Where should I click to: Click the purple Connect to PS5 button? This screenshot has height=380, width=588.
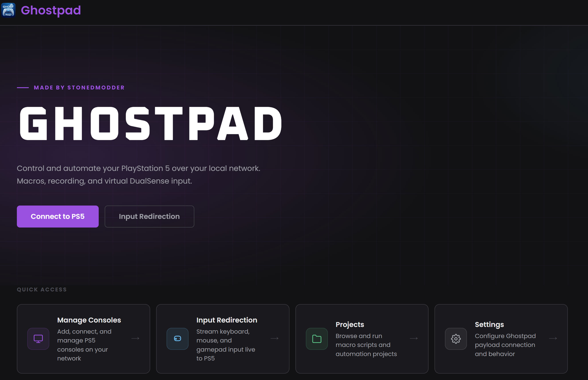pos(58,216)
